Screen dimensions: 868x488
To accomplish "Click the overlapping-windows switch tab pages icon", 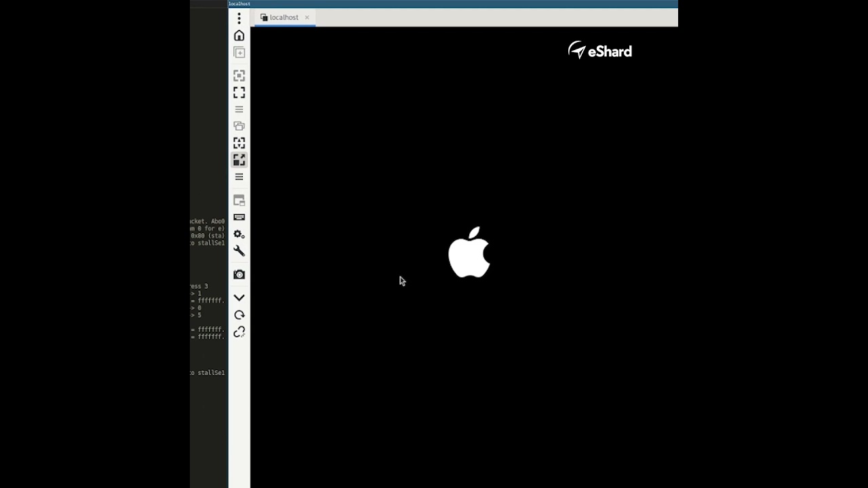I will tap(239, 126).
